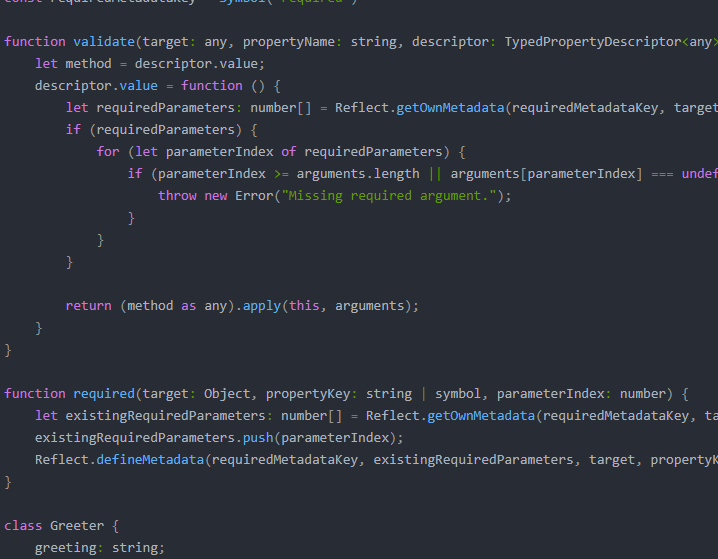This screenshot has width=718, height=559.
Task: Click the for keyword
Action: point(108,152)
